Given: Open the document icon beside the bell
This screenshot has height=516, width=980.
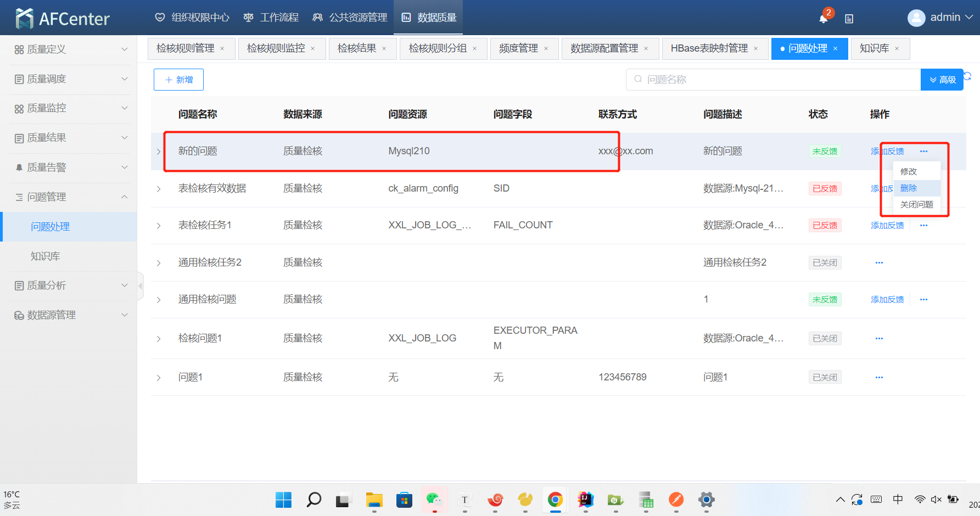Looking at the screenshot, I should click(x=849, y=19).
